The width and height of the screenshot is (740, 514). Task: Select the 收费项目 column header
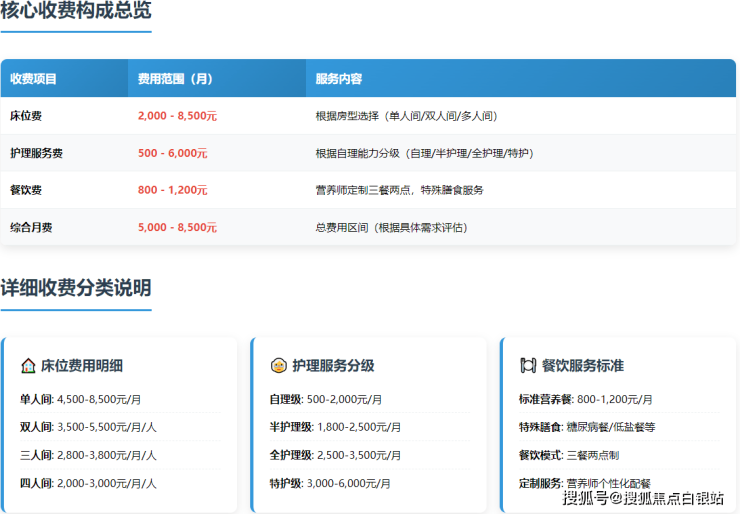pos(34,79)
